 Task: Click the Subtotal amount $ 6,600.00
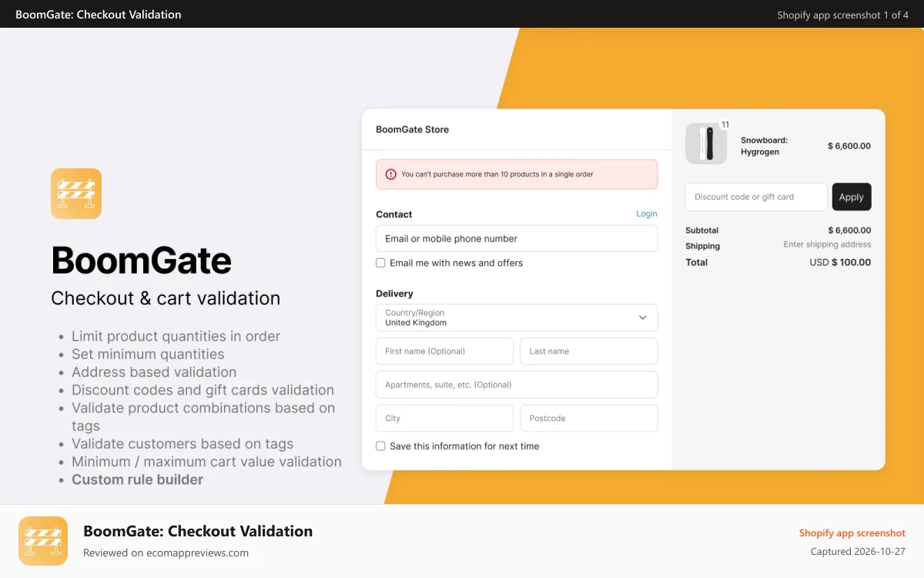tap(849, 230)
